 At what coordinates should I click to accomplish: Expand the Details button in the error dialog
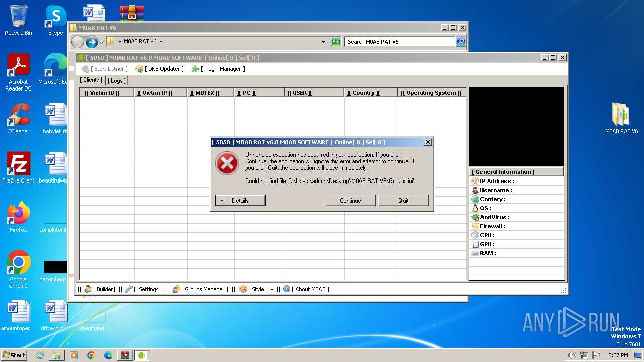point(240,200)
